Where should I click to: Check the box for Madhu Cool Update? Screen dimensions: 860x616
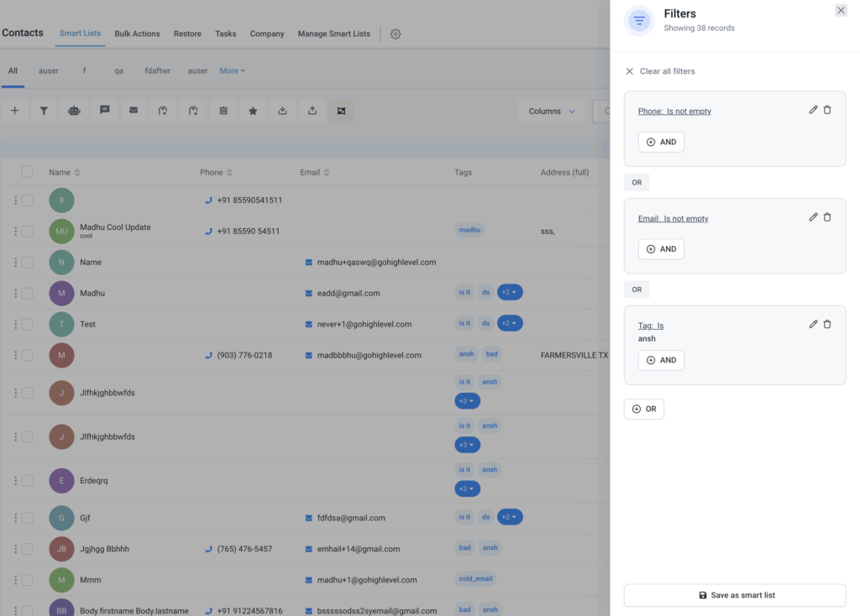[x=27, y=231]
